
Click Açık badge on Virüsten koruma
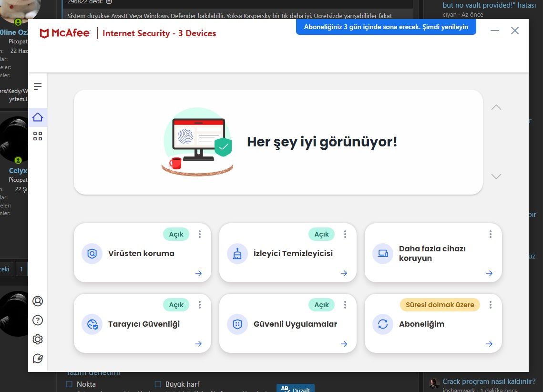176,234
